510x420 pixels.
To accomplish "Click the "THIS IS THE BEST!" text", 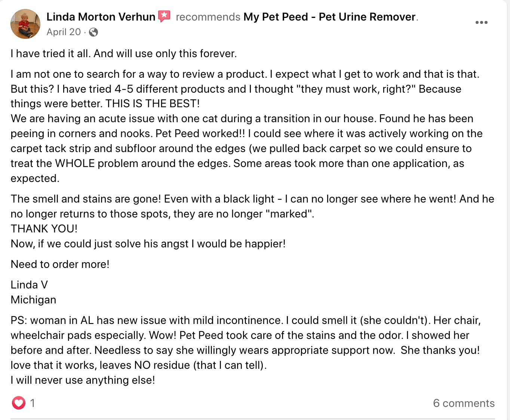I will [x=153, y=104].
